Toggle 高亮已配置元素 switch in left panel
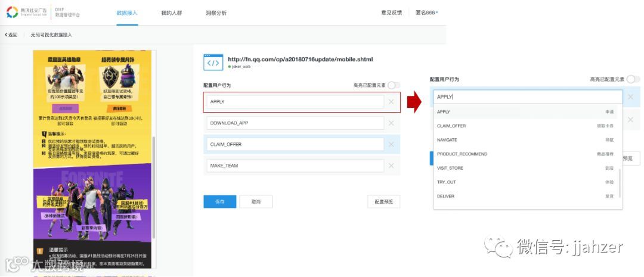This screenshot has width=644, height=277. (394, 85)
